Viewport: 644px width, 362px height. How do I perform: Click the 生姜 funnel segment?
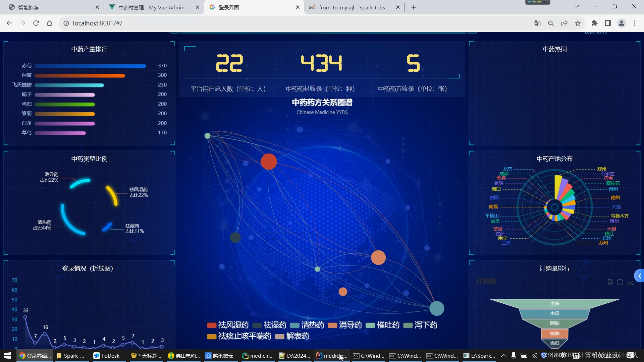(x=554, y=303)
